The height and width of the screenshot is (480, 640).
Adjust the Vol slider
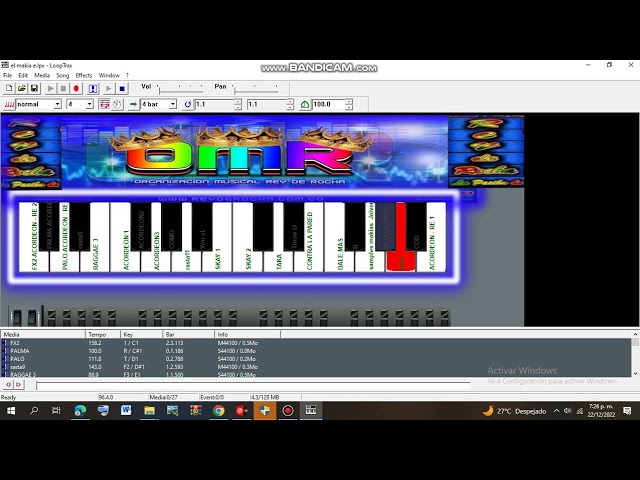(x=180, y=88)
